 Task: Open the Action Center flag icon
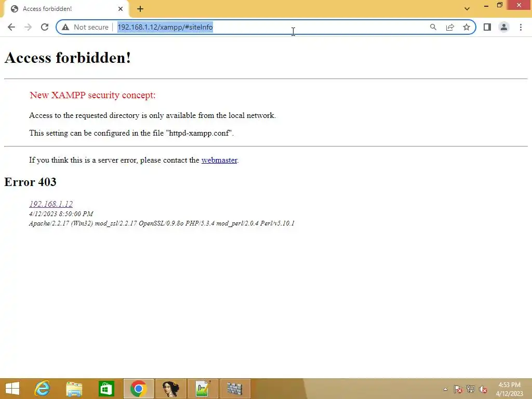coord(458,389)
